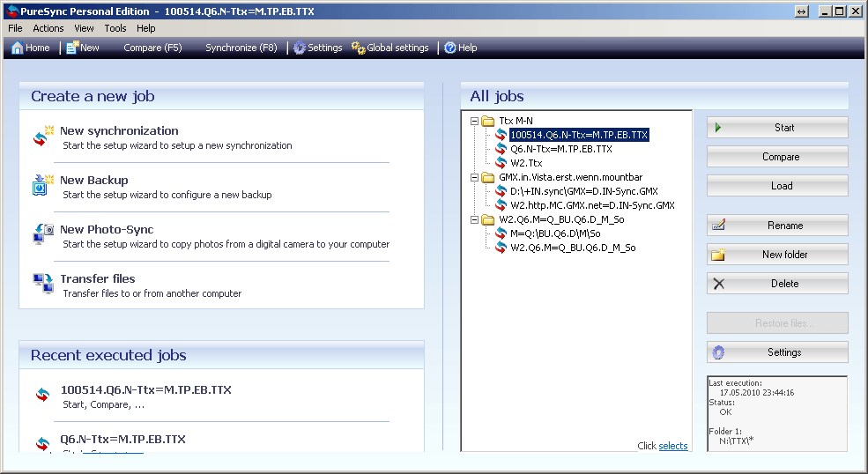Click the New Photo-Sync camera icon

pos(43,234)
